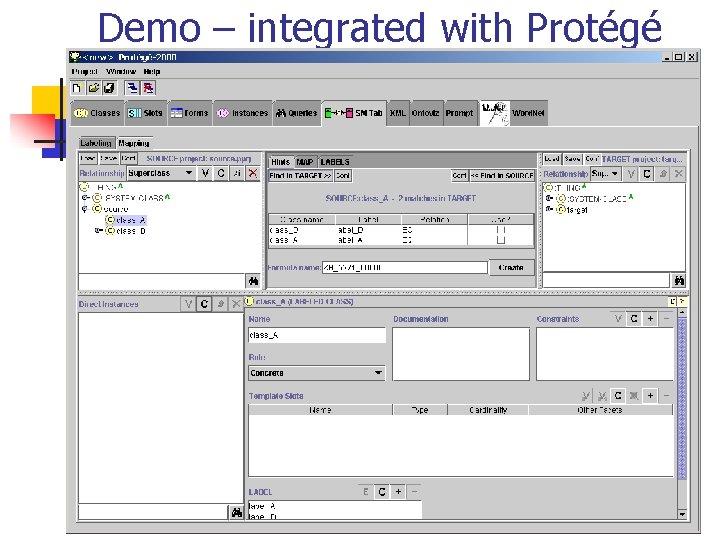Click the target panel Save button
This screenshot has height=540, width=720.
(x=573, y=159)
